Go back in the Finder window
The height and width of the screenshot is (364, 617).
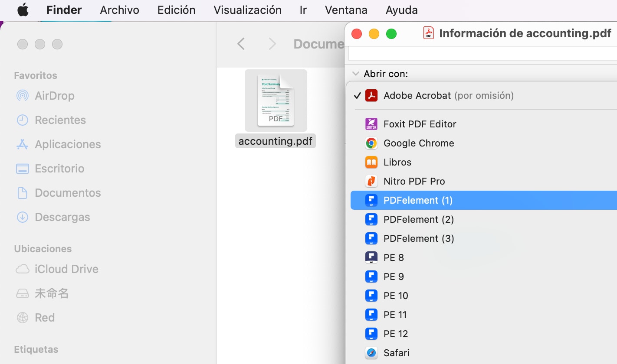pos(241,44)
